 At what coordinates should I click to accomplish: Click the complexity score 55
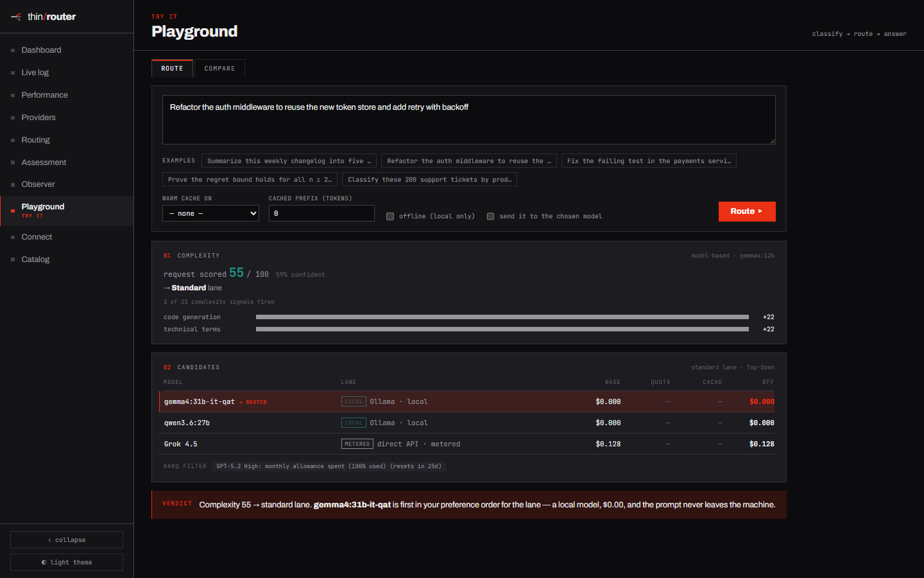(x=236, y=273)
